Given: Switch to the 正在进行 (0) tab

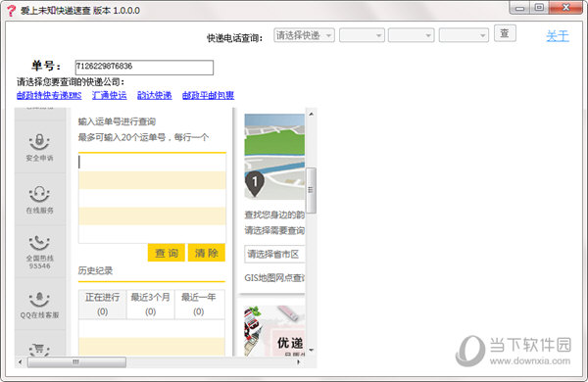Looking at the screenshot, I should pos(102,305).
